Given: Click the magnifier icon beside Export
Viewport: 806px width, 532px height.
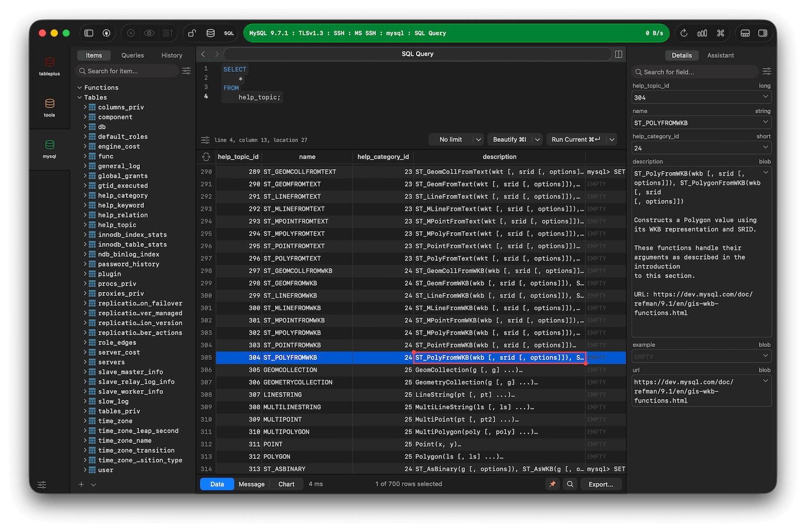Looking at the screenshot, I should pos(570,484).
